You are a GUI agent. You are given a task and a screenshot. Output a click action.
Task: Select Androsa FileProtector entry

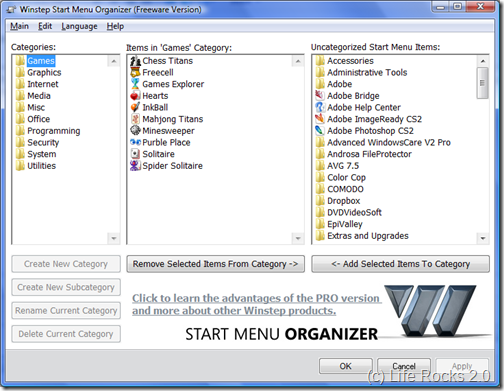(369, 154)
